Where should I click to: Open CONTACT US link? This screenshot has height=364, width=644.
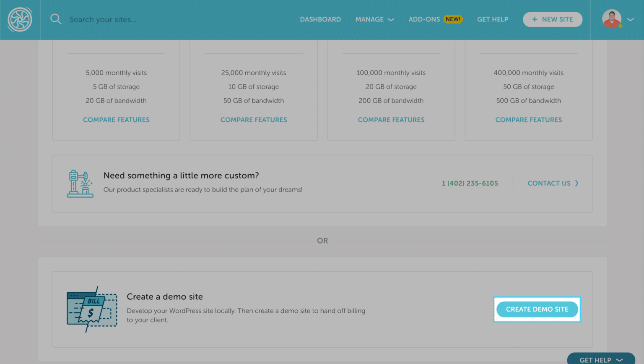coord(549,183)
